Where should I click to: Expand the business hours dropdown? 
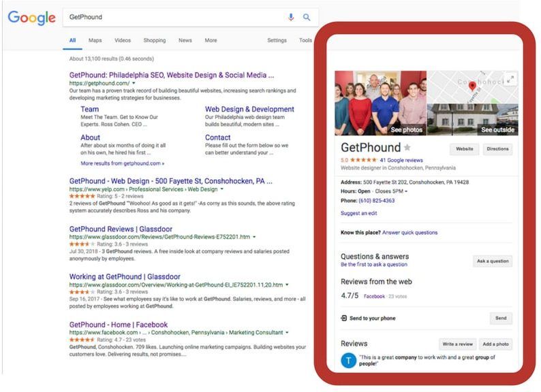(406, 191)
